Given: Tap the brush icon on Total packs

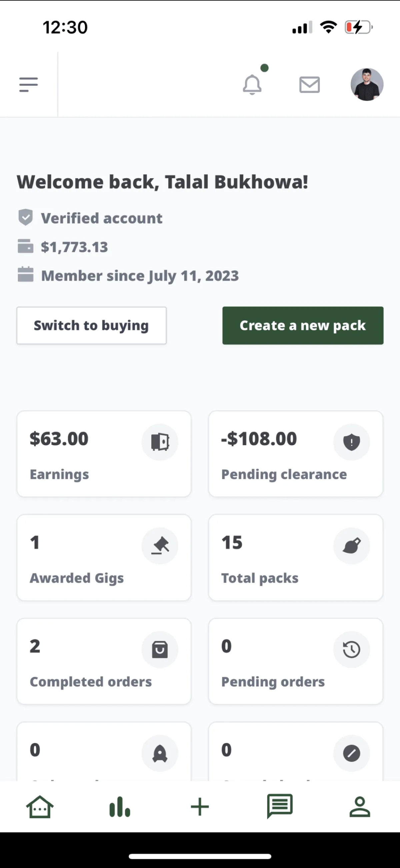Looking at the screenshot, I should [352, 546].
